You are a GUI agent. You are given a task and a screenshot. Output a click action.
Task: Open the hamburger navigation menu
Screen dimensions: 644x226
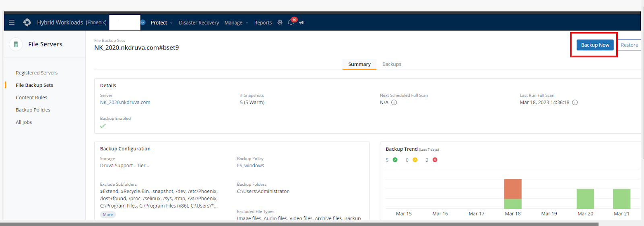[12, 23]
